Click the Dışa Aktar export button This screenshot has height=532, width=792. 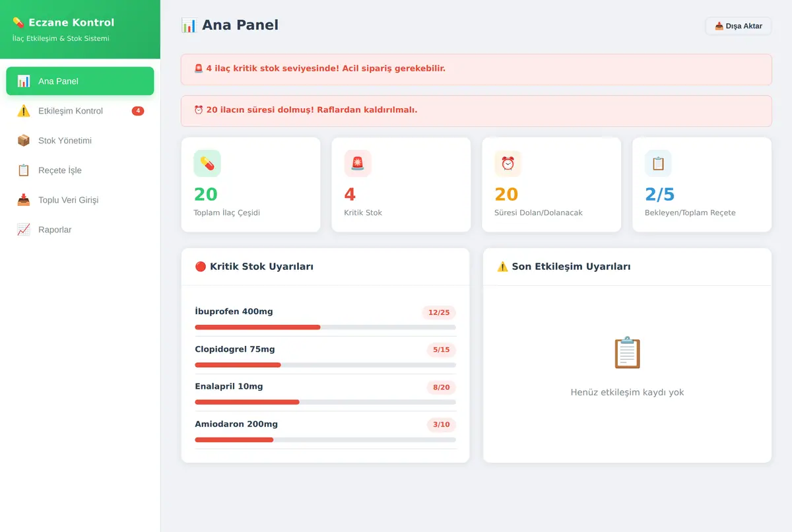point(739,26)
